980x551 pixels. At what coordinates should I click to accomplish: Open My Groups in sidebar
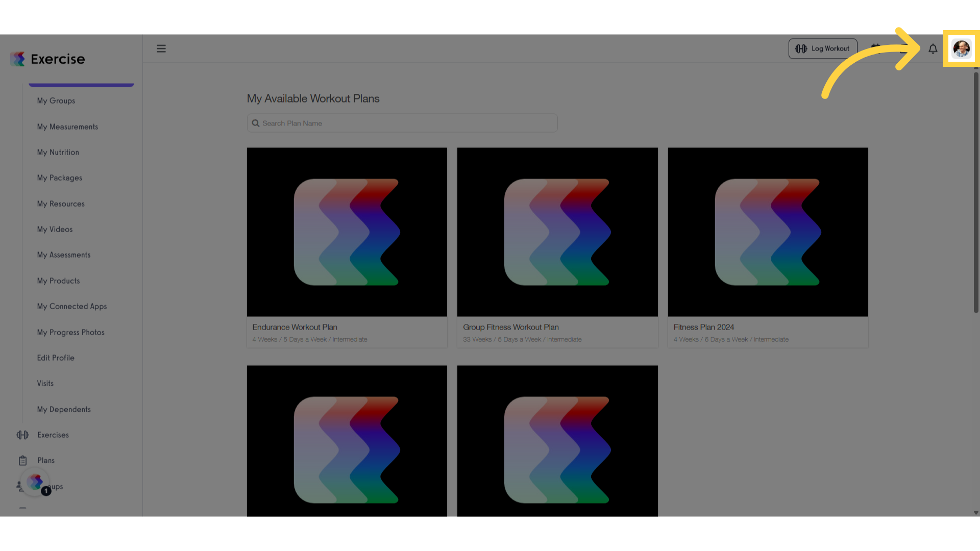point(56,101)
